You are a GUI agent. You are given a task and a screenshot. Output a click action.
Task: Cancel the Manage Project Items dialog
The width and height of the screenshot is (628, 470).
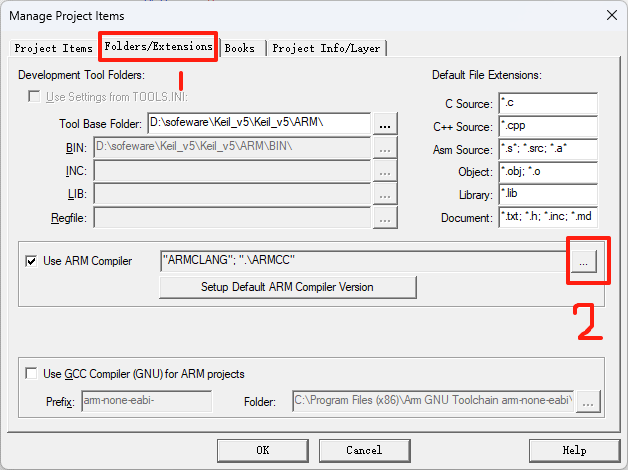tap(364, 450)
